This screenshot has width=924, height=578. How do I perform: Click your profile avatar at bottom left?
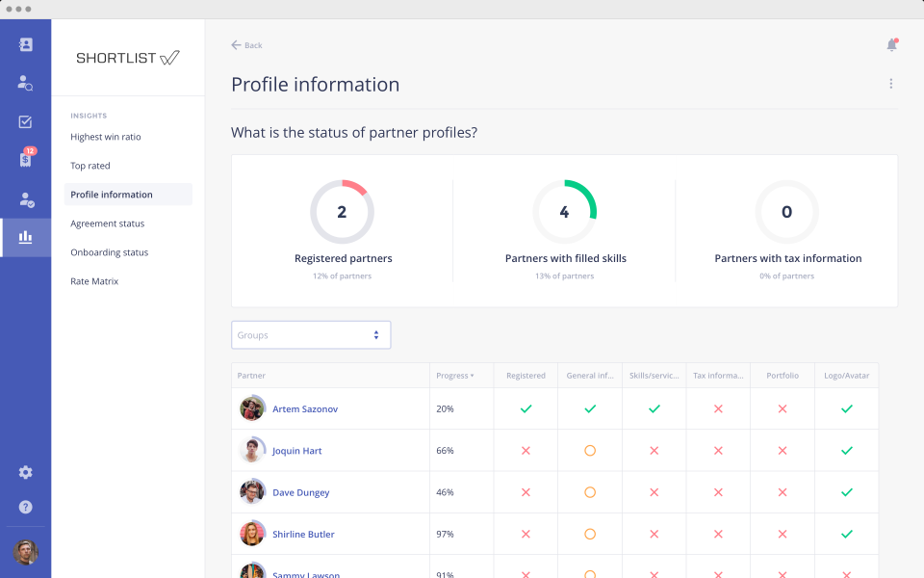(26, 553)
